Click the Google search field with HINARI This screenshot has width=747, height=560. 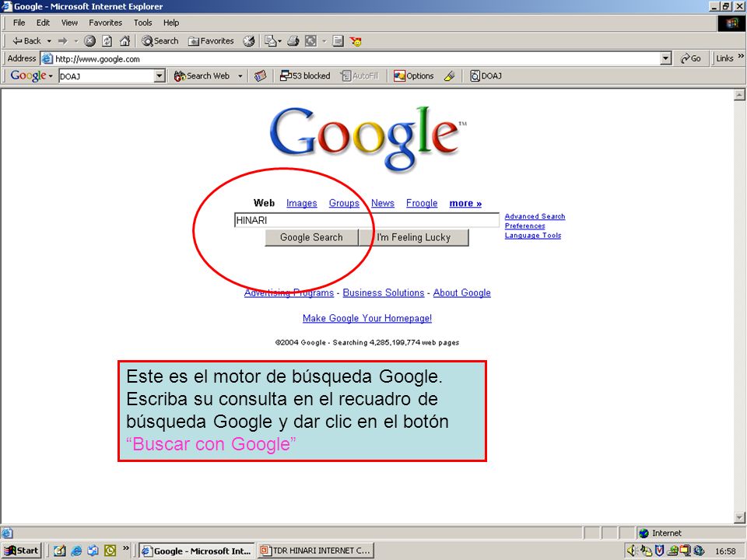(x=366, y=220)
